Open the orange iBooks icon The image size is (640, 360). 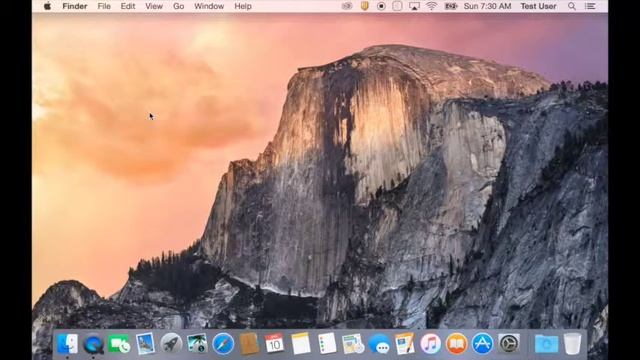coord(456,344)
